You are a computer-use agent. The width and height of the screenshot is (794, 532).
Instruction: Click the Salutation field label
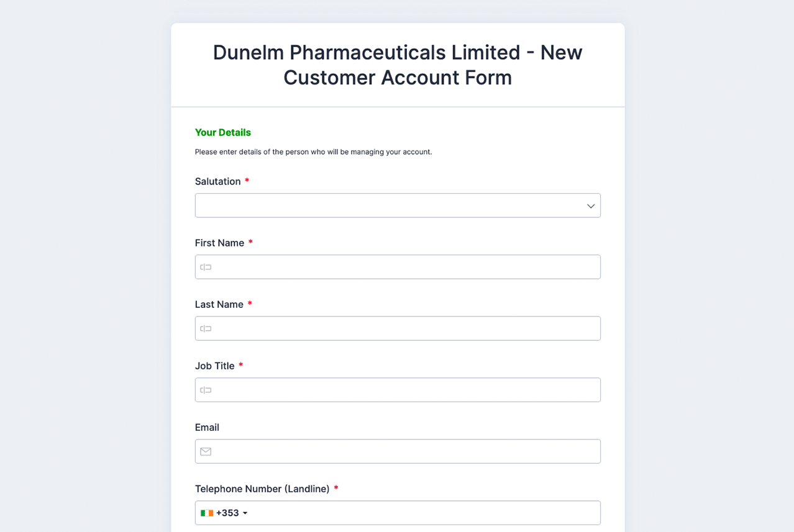click(217, 181)
